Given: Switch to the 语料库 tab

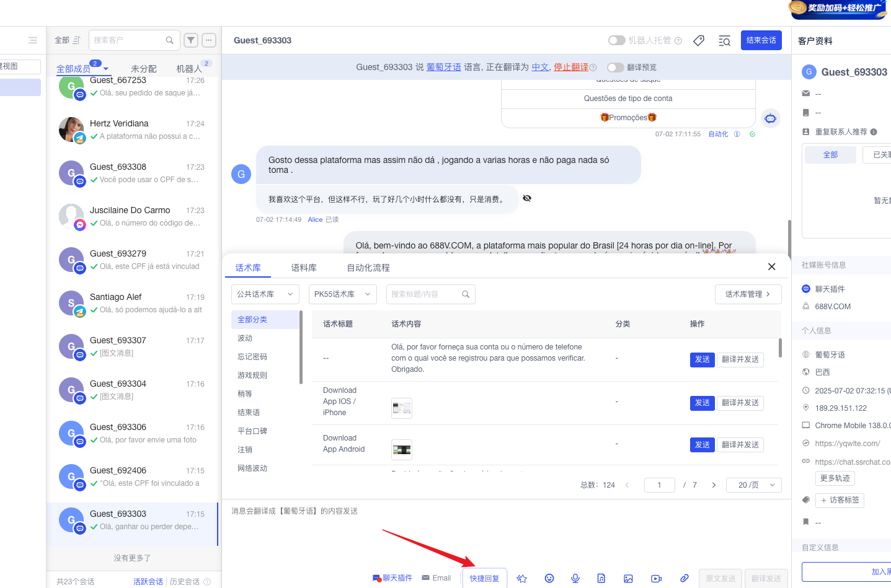Looking at the screenshot, I should [304, 268].
